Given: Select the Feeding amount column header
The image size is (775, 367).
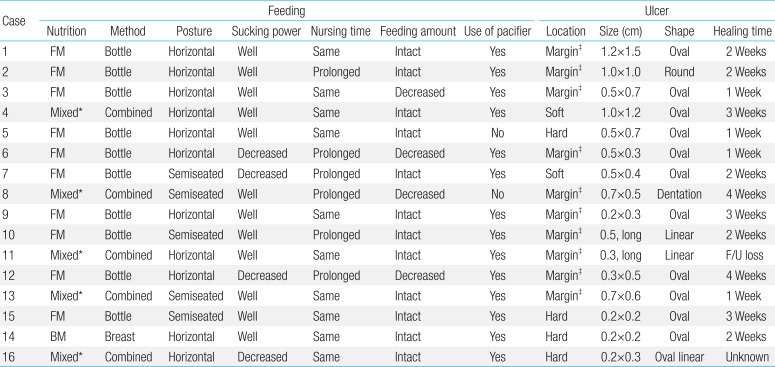Looking at the screenshot, I should pyautogui.click(x=418, y=32).
